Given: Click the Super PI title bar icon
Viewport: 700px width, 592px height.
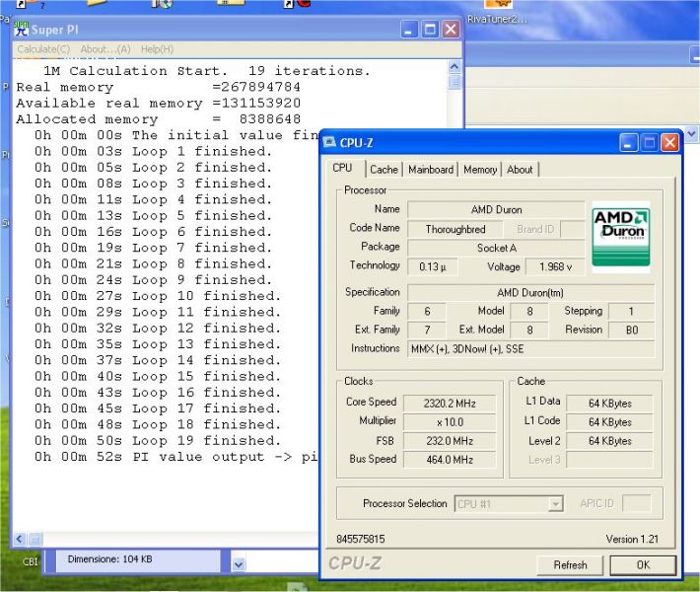Looking at the screenshot, I should [x=21, y=29].
